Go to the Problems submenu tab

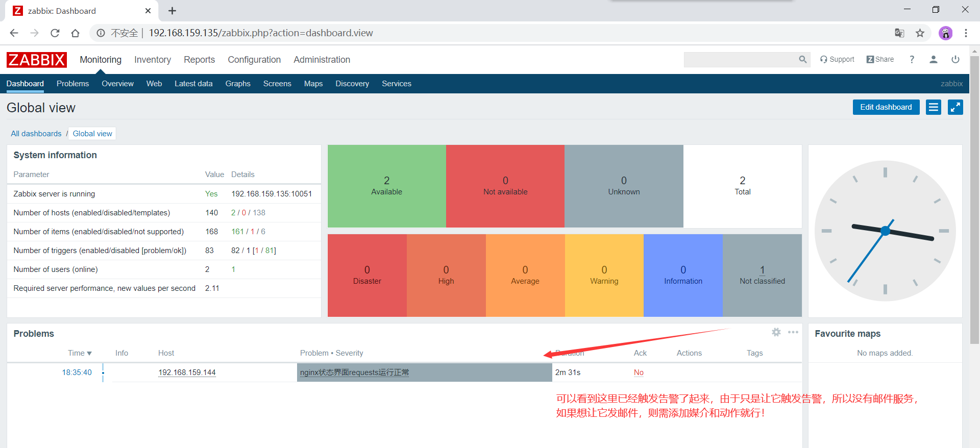[72, 84]
